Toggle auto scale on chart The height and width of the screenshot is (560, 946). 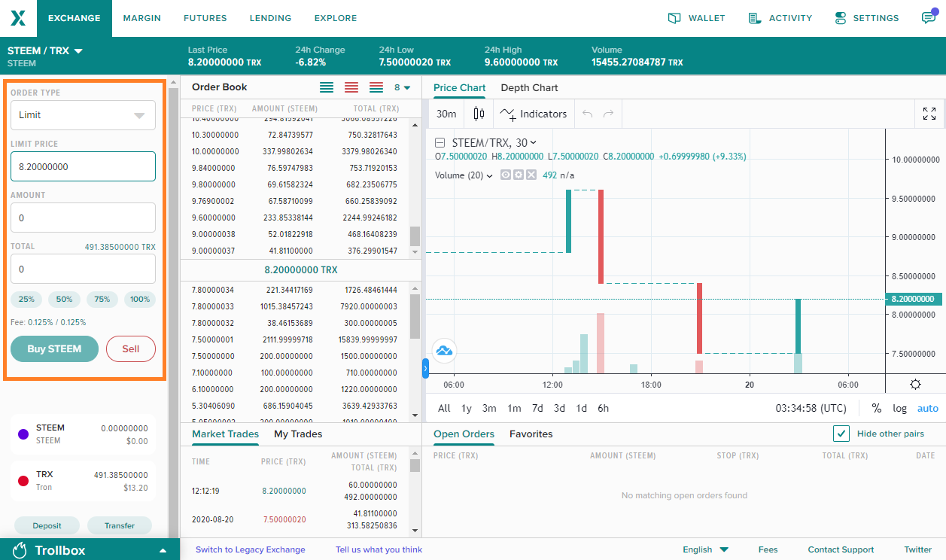point(928,408)
